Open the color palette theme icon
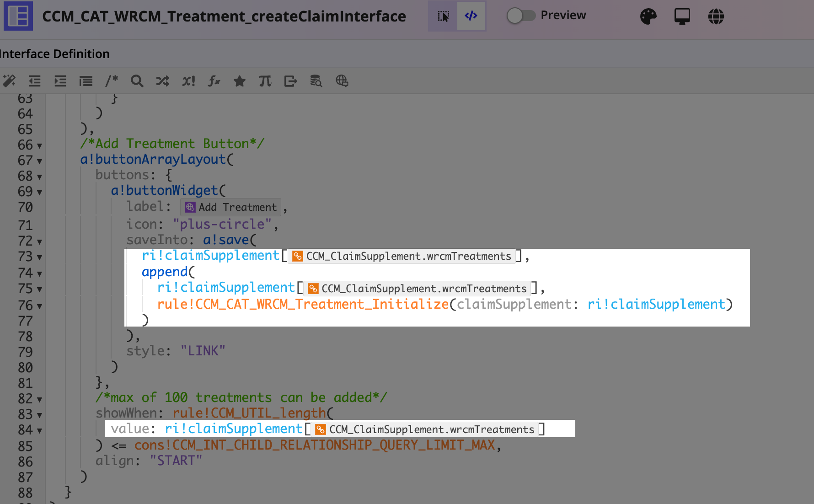The image size is (814, 504). (x=648, y=16)
